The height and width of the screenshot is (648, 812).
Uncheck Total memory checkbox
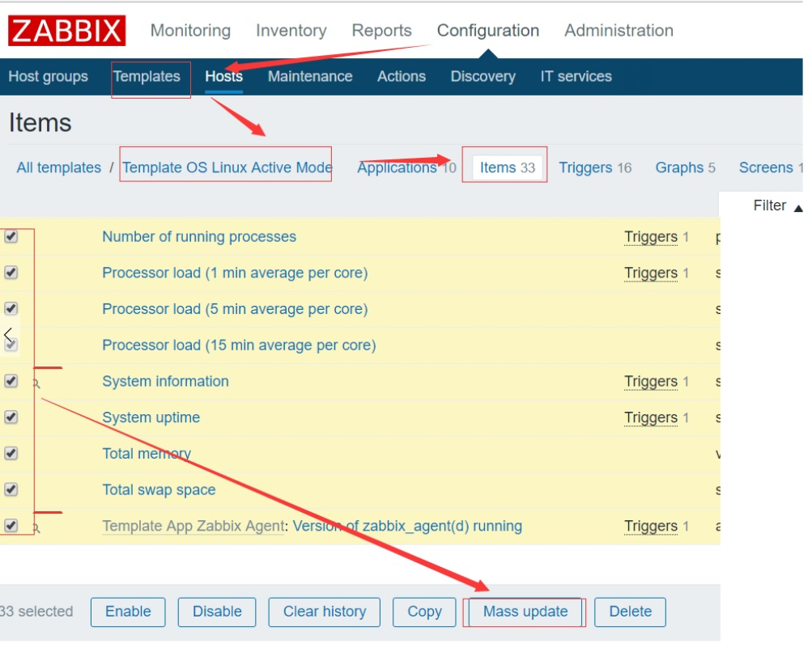11,454
